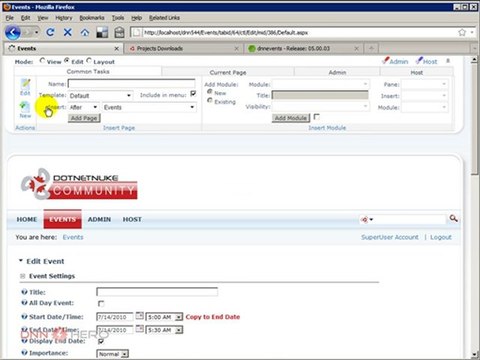Image resolution: width=480 pixels, height=360 pixels.
Task: Open the ADMIN navigation item
Action: [x=99, y=219]
